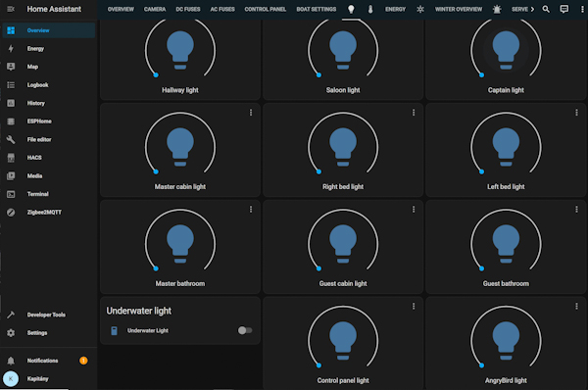Open the Energy panel in the sidebar
The image size is (588, 390).
point(49,48)
